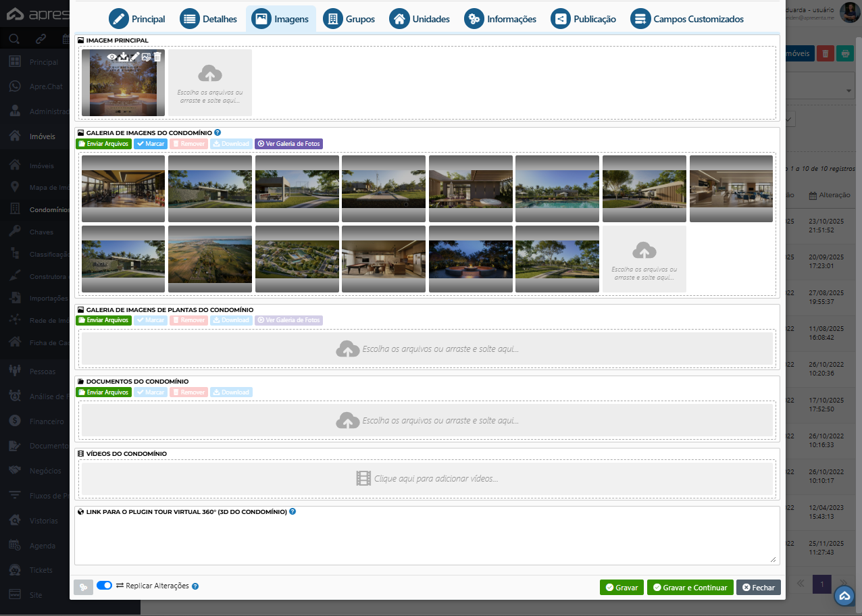
Task: Click Ver Galeria de Fotos button
Action: coord(288,144)
